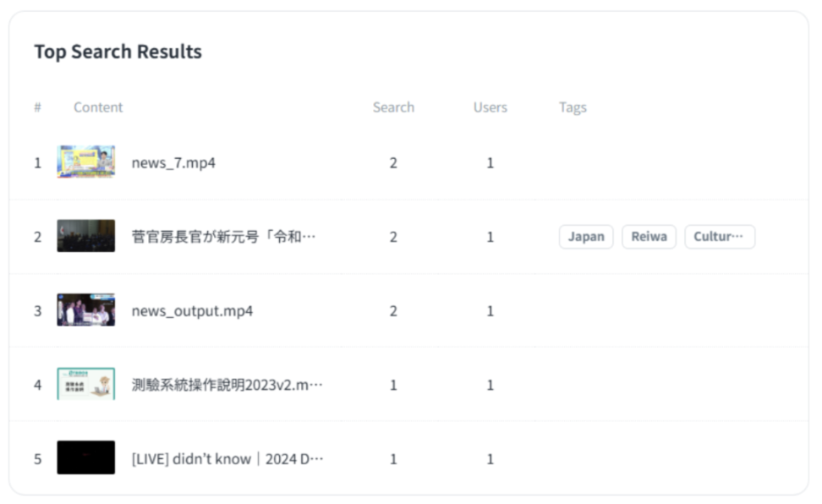Sort by the Search column header

[x=393, y=107]
